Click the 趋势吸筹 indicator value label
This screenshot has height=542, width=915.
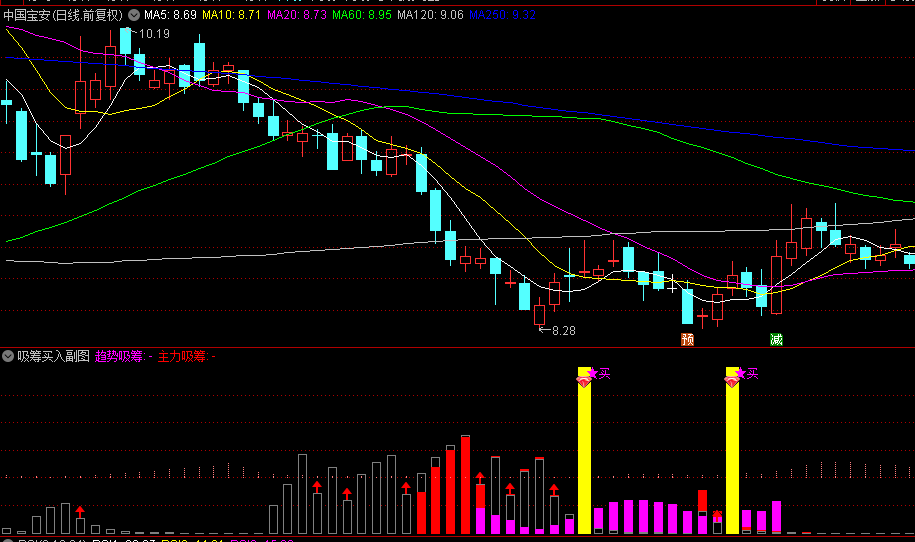click(x=124, y=356)
